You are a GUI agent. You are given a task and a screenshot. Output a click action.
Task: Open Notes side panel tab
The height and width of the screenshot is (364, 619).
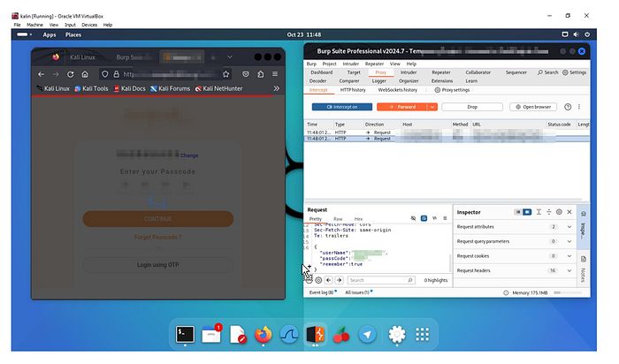tap(583, 269)
